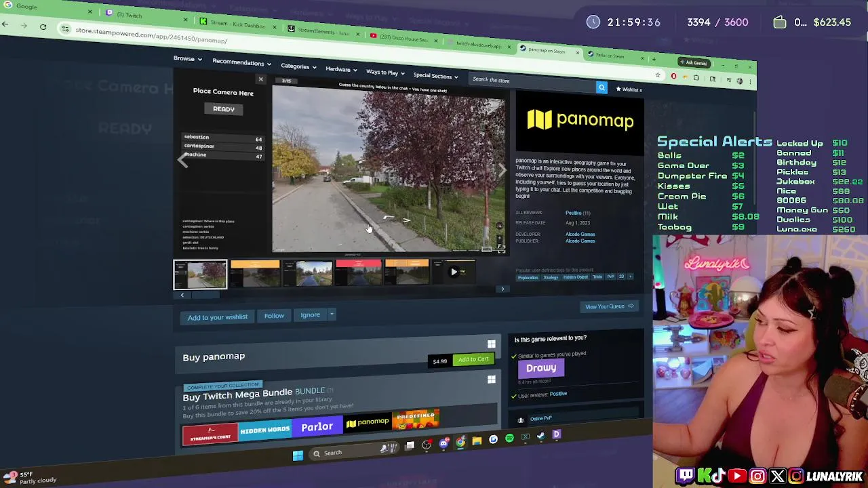Screen dimensions: 868x488
Task: Open the Browse dropdown menu
Action: pyautogui.click(x=188, y=59)
